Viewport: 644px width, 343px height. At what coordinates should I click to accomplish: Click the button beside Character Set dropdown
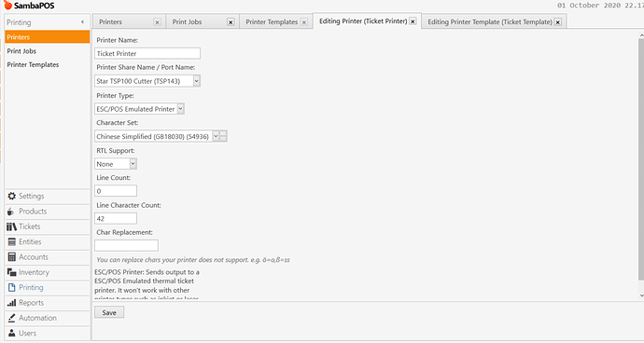pyautogui.click(x=223, y=136)
